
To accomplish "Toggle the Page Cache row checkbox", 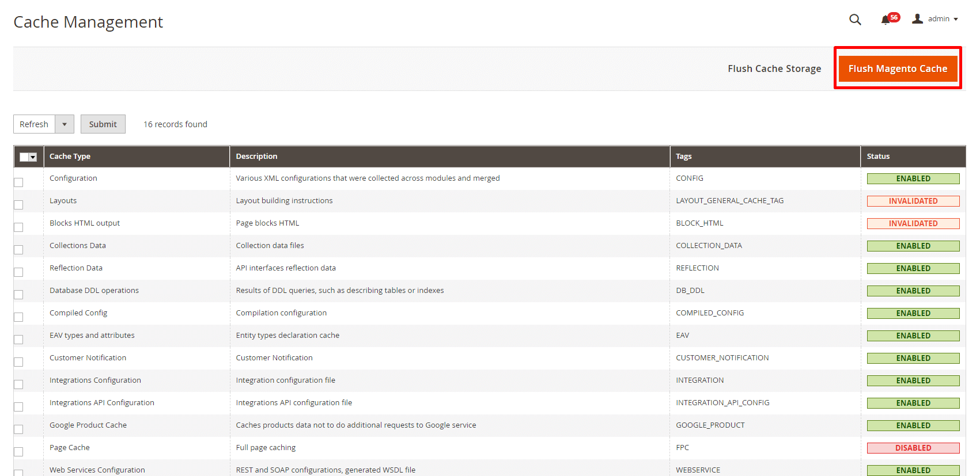I will (x=18, y=452).
